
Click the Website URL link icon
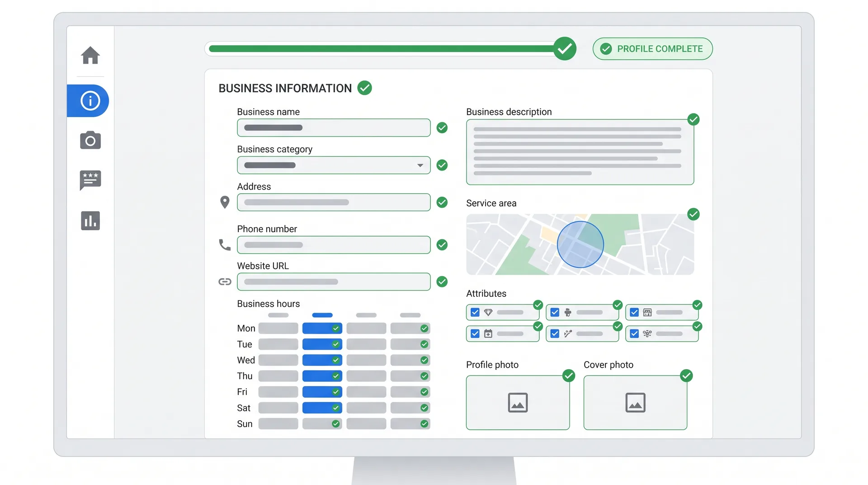tap(225, 282)
